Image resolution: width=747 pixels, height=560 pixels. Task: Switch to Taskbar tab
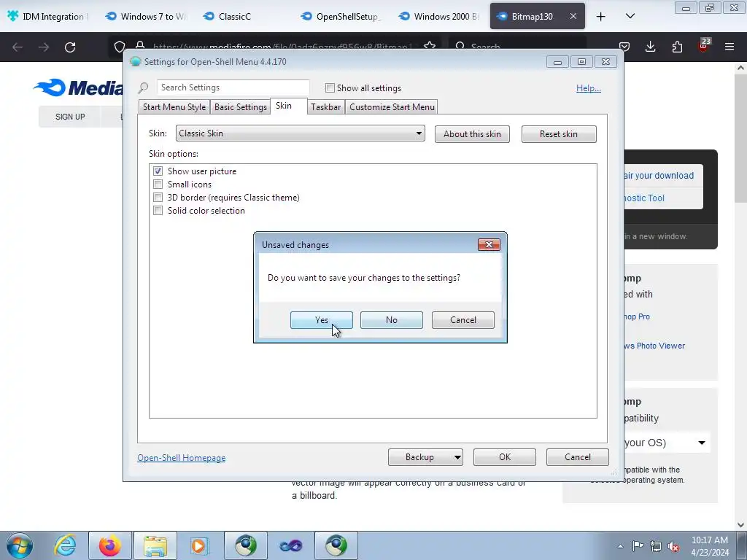click(326, 106)
